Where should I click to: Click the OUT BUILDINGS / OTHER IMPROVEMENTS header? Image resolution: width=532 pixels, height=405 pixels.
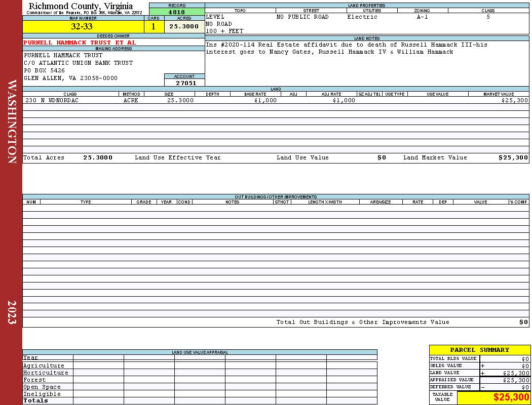(x=276, y=197)
